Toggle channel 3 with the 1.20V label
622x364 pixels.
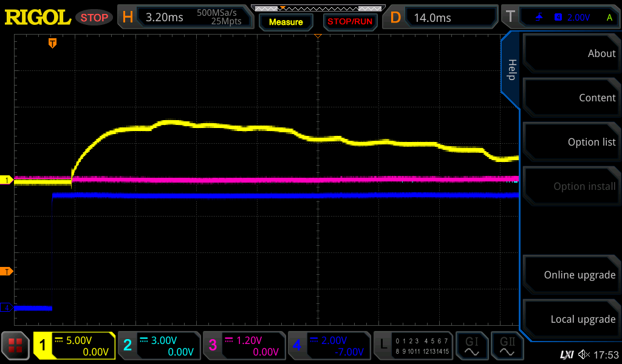tap(244, 346)
